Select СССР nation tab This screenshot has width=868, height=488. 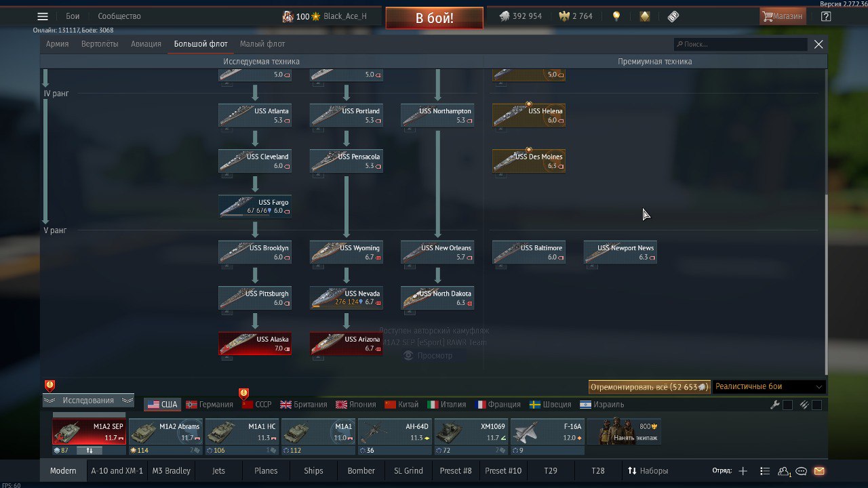click(x=256, y=405)
